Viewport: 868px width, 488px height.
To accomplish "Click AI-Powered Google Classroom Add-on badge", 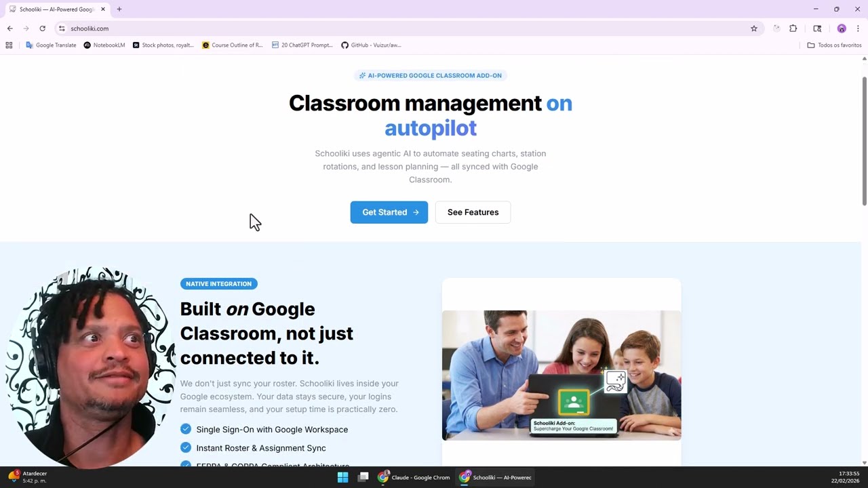I will 430,75.
